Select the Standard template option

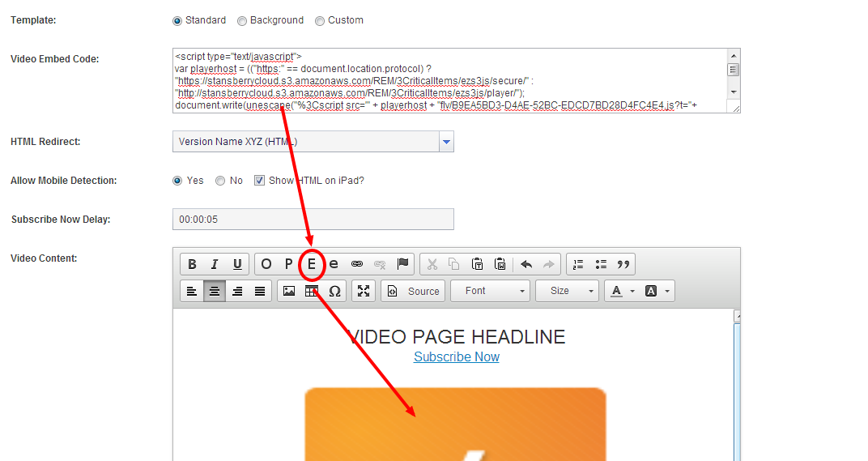coord(177,21)
